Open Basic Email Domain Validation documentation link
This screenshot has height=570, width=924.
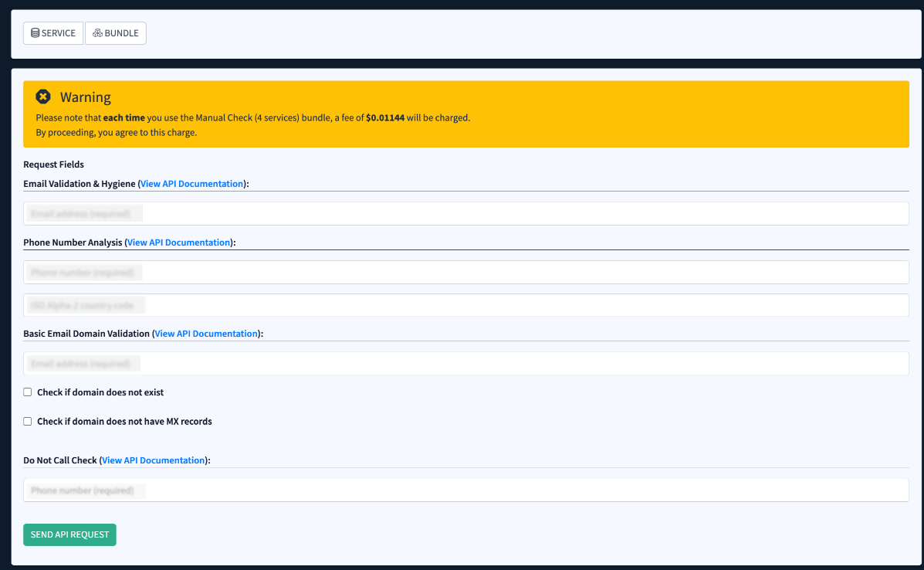pyautogui.click(x=206, y=334)
